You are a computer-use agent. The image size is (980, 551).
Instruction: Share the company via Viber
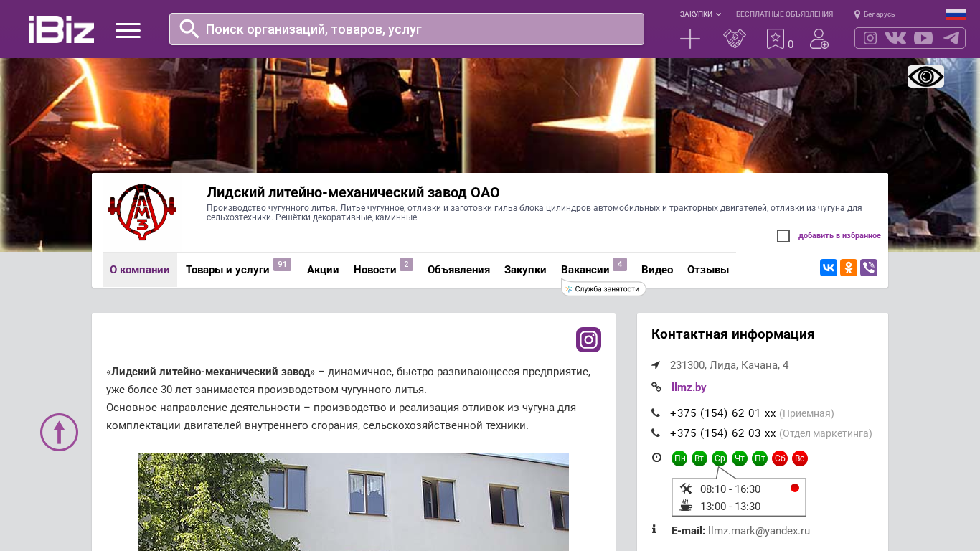click(869, 268)
